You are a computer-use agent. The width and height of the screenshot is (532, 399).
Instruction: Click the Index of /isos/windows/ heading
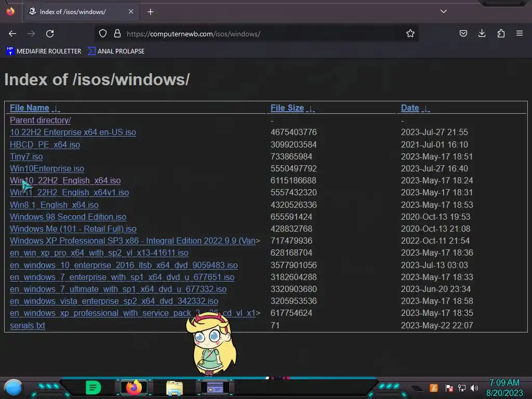tap(97, 79)
